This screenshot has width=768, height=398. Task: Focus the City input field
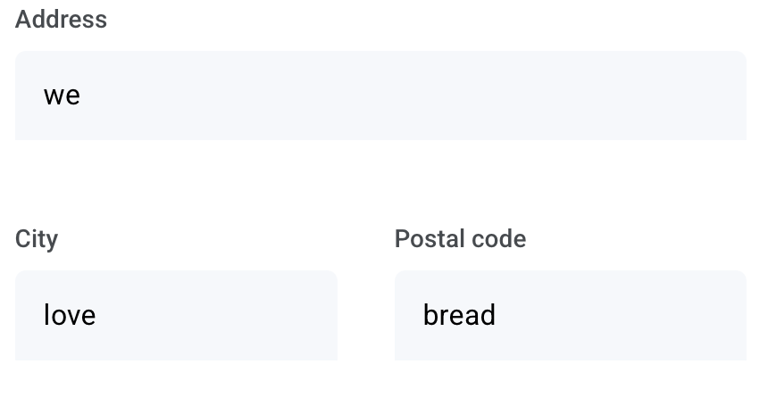click(x=176, y=315)
